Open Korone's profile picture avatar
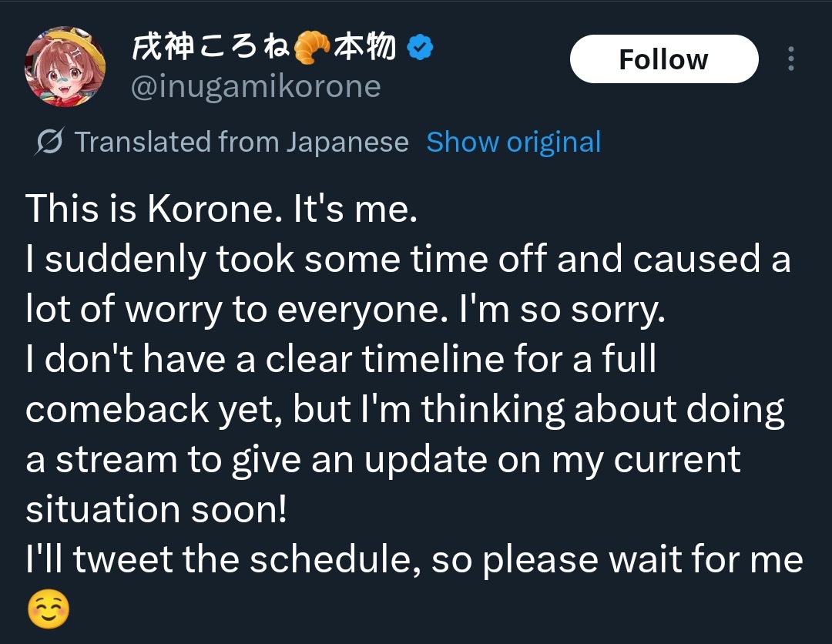832x644 pixels. (x=65, y=67)
